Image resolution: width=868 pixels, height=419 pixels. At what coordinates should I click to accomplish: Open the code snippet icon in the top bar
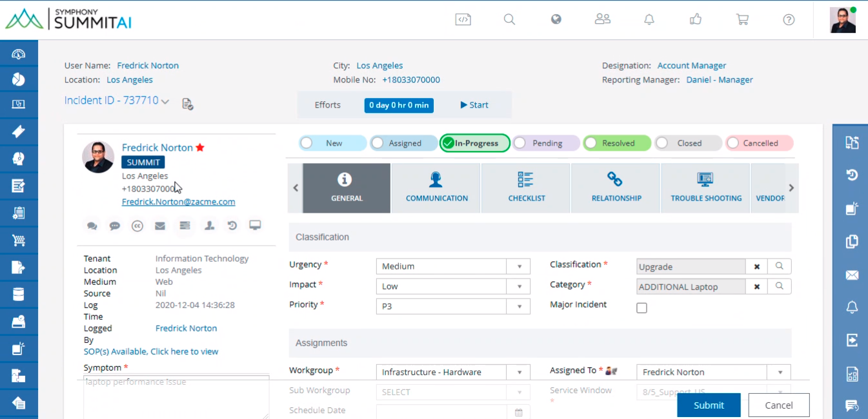(x=463, y=19)
